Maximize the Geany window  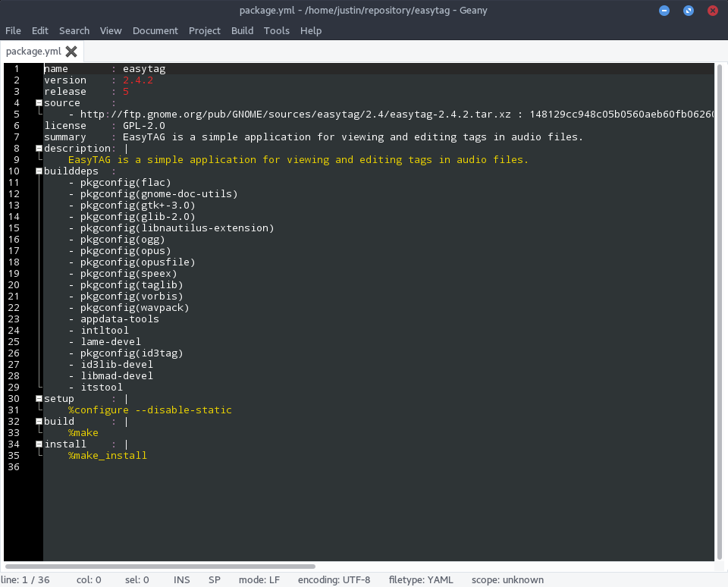pyautogui.click(x=688, y=10)
